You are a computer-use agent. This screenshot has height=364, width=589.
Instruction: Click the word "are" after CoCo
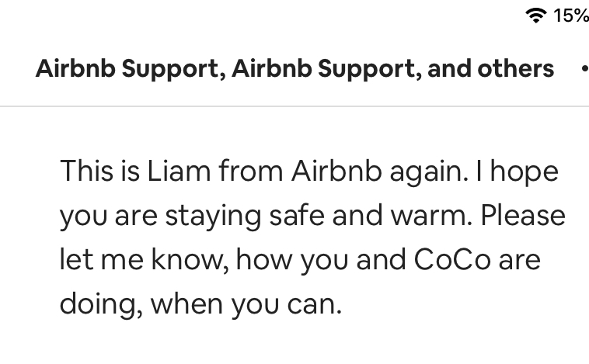click(x=519, y=259)
